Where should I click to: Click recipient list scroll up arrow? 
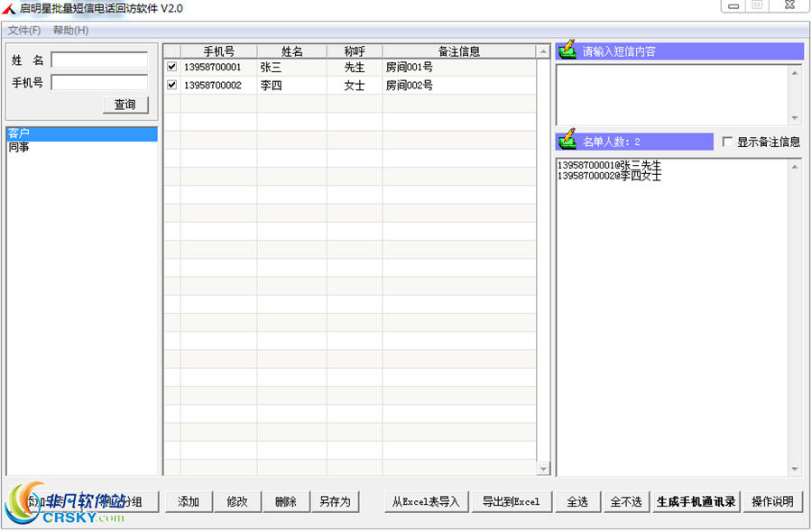(795, 167)
